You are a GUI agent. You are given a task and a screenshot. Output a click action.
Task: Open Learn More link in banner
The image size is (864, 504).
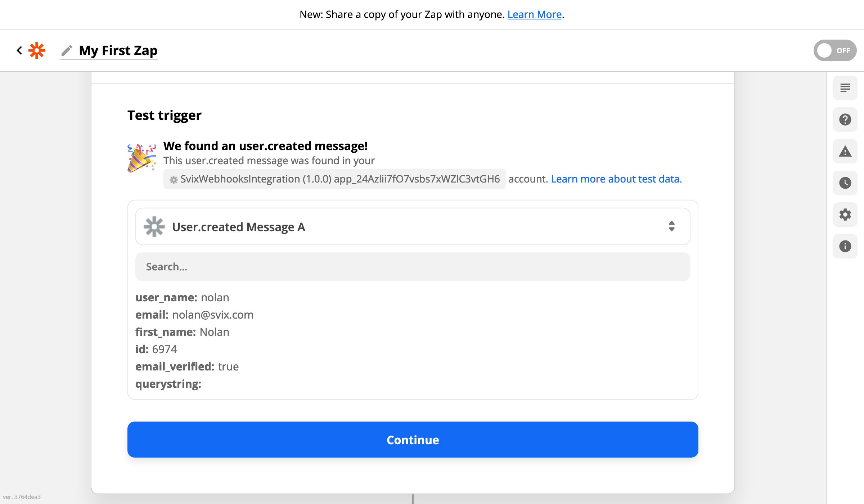(x=534, y=14)
